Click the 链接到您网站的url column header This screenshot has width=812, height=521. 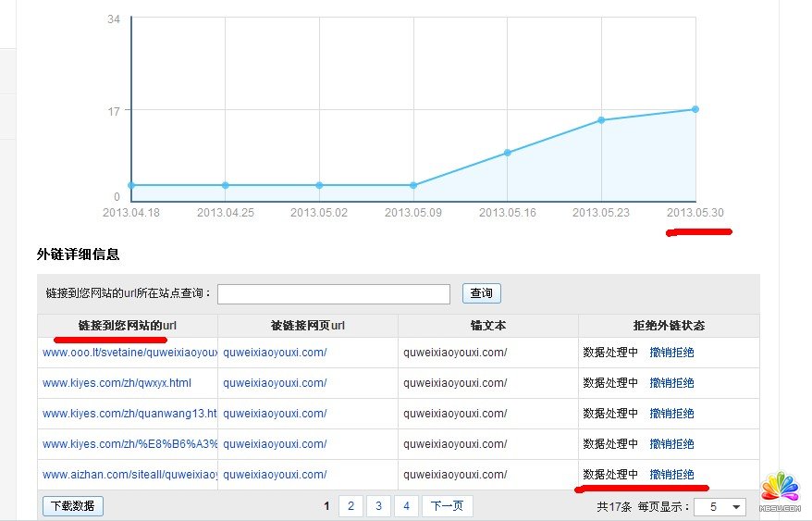pos(127,326)
